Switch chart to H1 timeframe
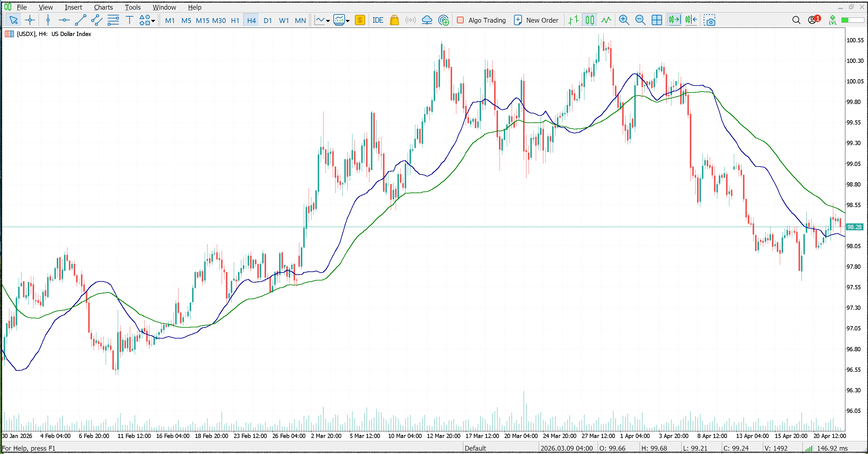Screen dimensions: 868x454 tap(235, 21)
